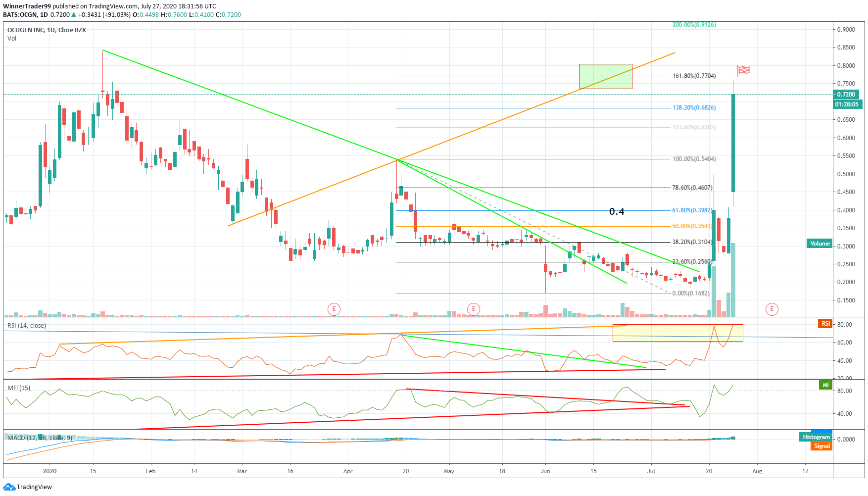Screen dimensions: 868x496
Task: Select the 123.60%(0.6282) Fibonacci label
Action: (x=694, y=128)
